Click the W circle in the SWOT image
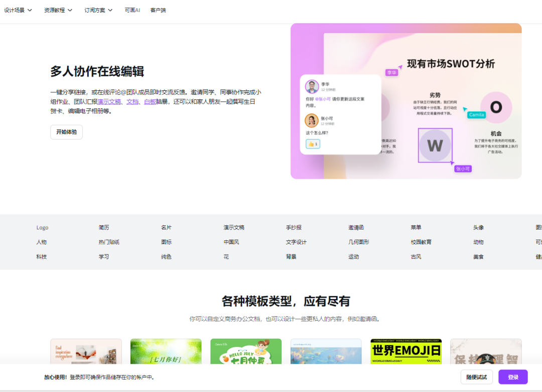The image size is (542, 392). coord(435,145)
